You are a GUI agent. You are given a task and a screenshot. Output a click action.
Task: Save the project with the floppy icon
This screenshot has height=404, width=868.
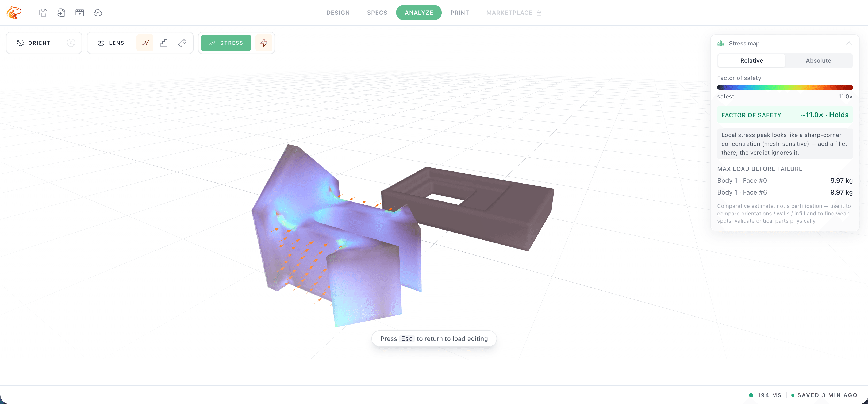[43, 13]
